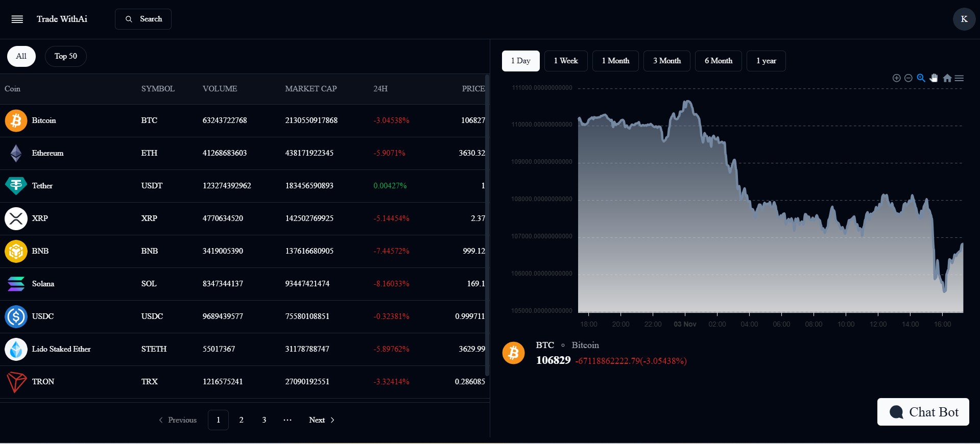Click the 106829 price below the chart
The width and height of the screenshot is (980, 444).
(553, 360)
